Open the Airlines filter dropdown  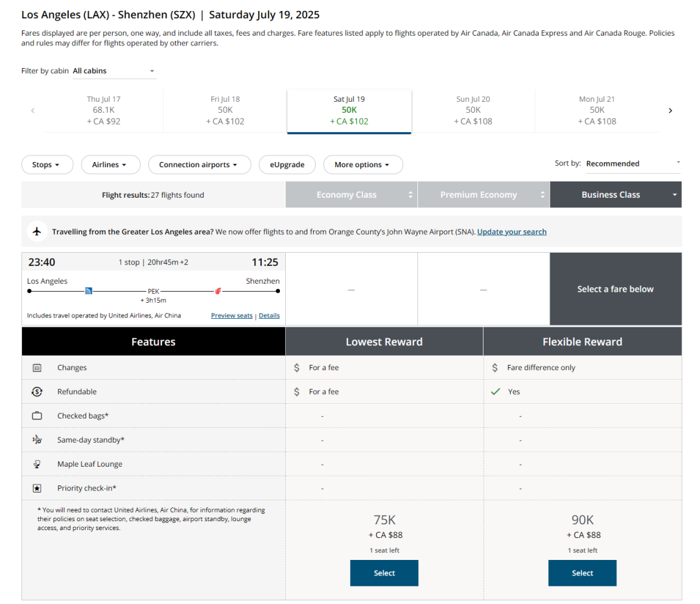[109, 165]
